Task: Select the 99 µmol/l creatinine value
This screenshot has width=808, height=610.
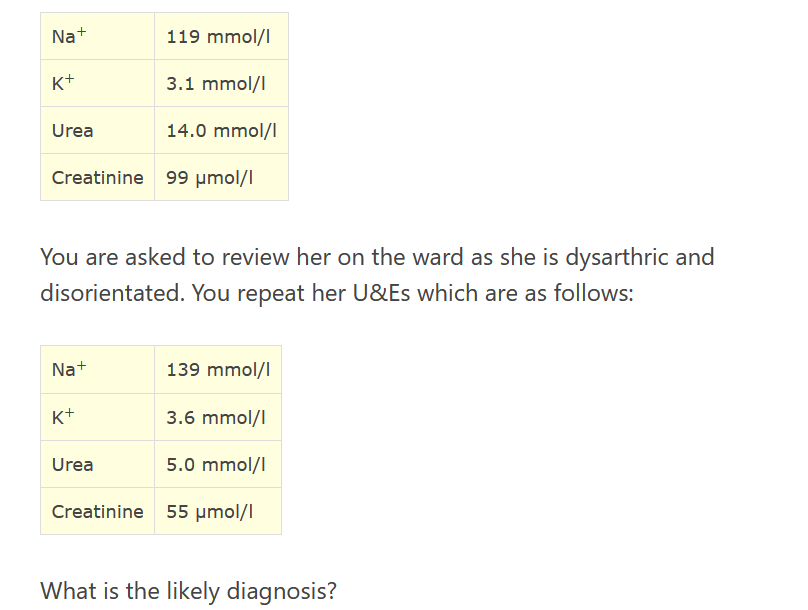Action: tap(209, 178)
